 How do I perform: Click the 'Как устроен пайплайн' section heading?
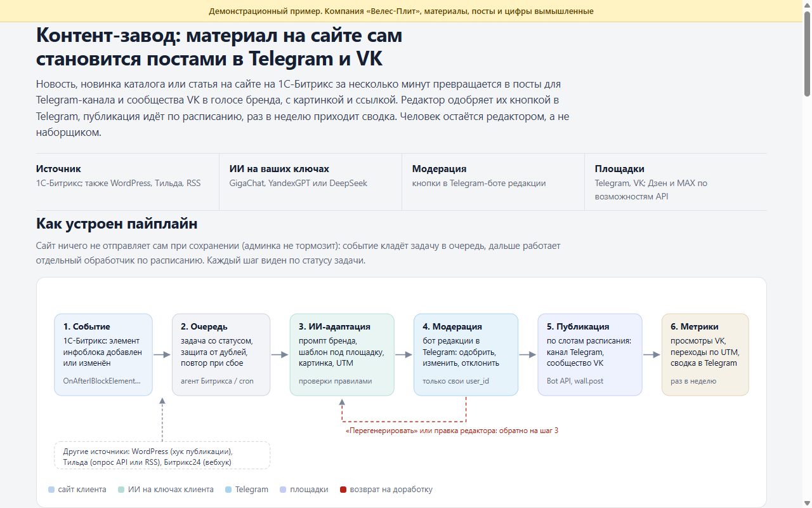[x=117, y=224]
